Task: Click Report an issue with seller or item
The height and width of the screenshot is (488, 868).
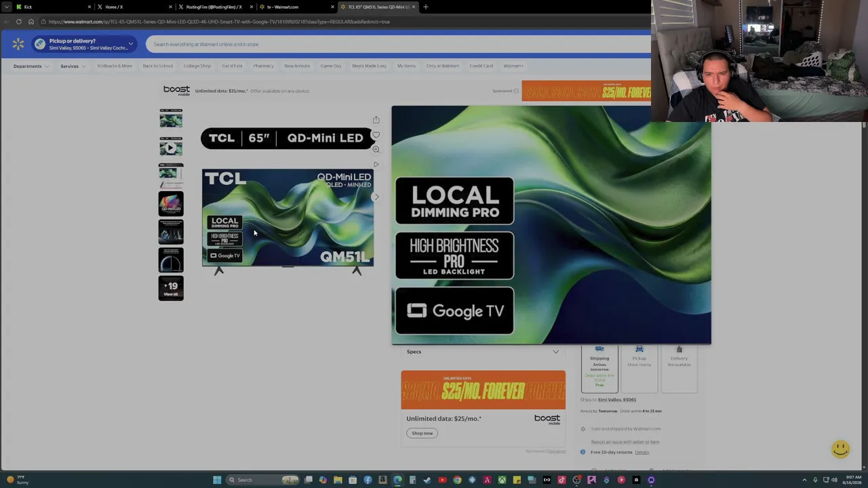Action: click(625, 442)
